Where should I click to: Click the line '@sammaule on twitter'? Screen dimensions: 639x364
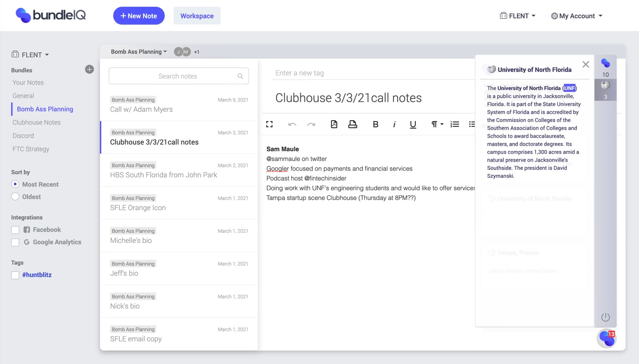point(296,159)
